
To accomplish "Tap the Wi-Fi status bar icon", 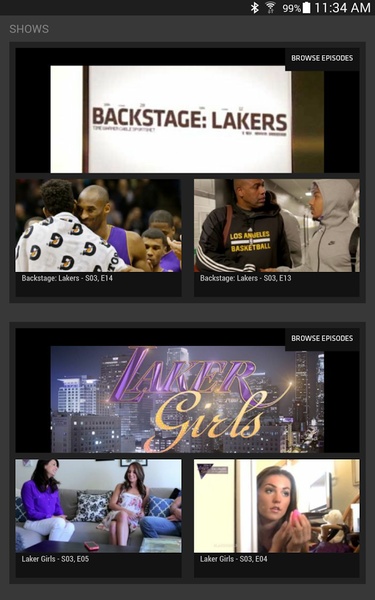I will (x=271, y=8).
